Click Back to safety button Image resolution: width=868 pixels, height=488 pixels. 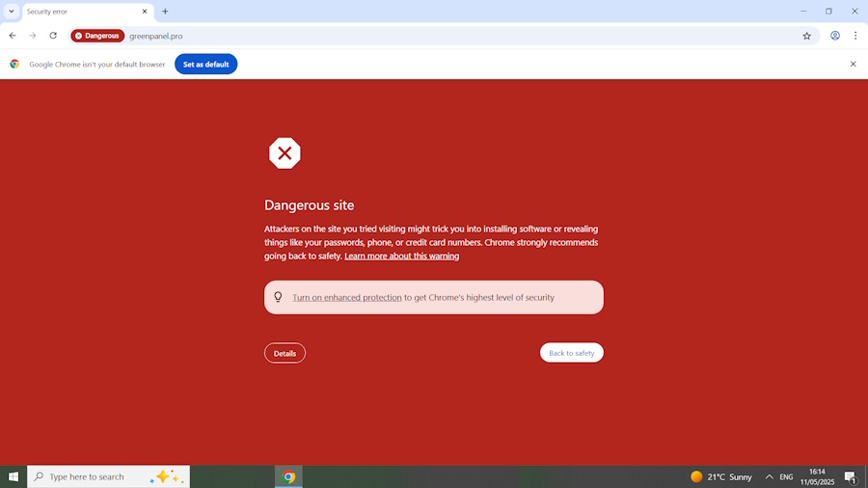pyautogui.click(x=571, y=353)
